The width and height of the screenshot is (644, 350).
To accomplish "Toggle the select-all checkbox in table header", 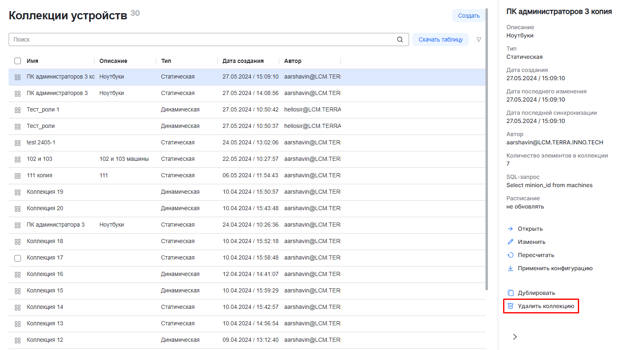I will point(18,61).
